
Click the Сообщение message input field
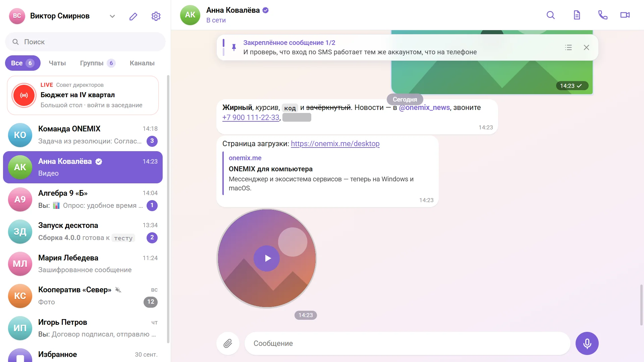[407, 343]
